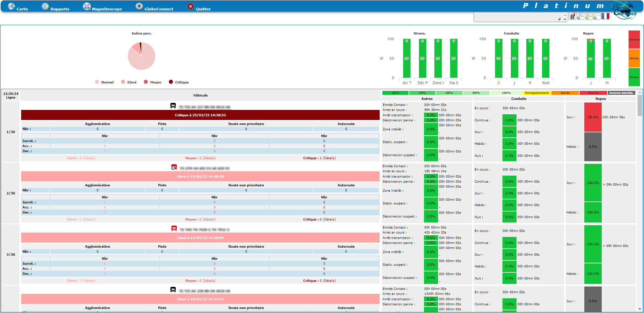Click the French flag language icon
This screenshot has width=644, height=313.
click(605, 16)
